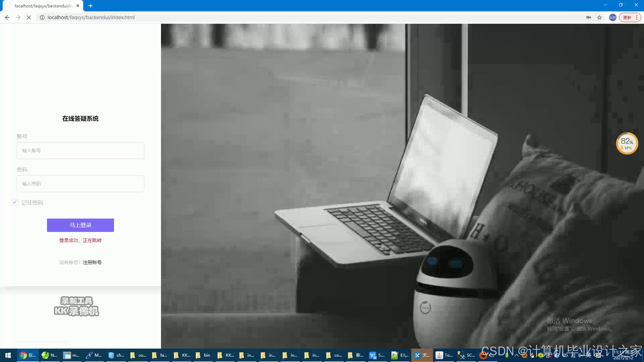Open the m... table app in taskbar

[71, 355]
